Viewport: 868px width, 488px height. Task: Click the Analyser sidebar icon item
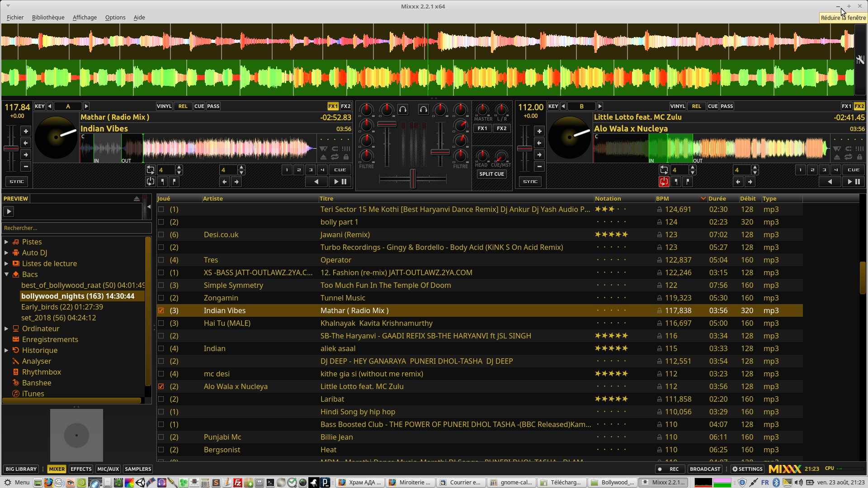(x=16, y=361)
